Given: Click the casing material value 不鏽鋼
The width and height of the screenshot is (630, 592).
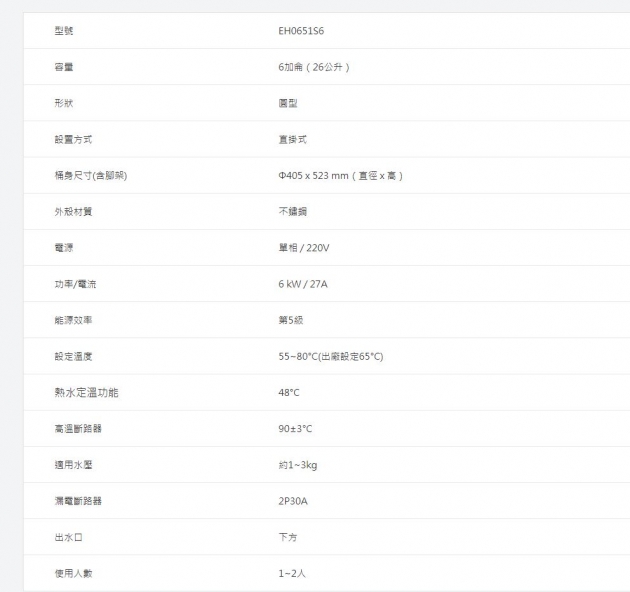Looking at the screenshot, I should click(292, 212).
